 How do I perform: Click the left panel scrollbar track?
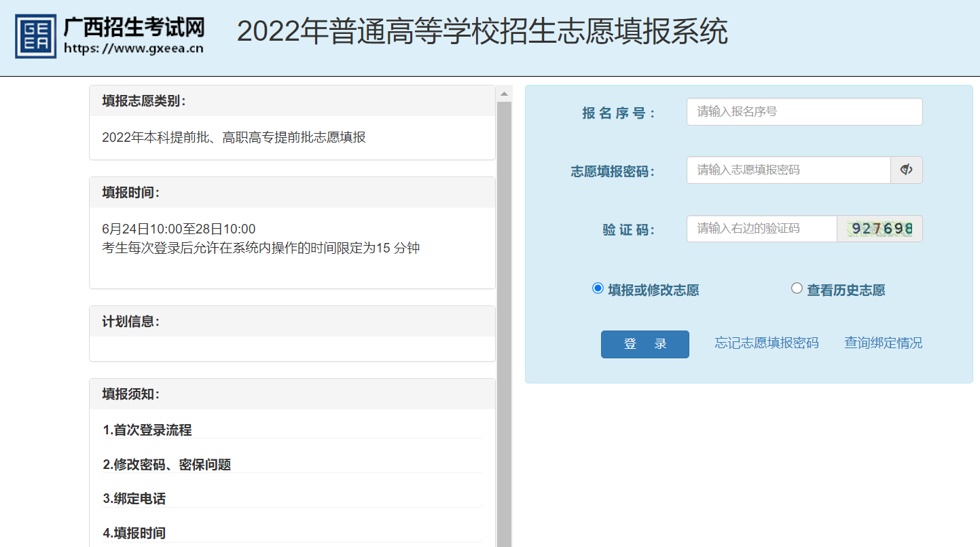tap(504, 324)
